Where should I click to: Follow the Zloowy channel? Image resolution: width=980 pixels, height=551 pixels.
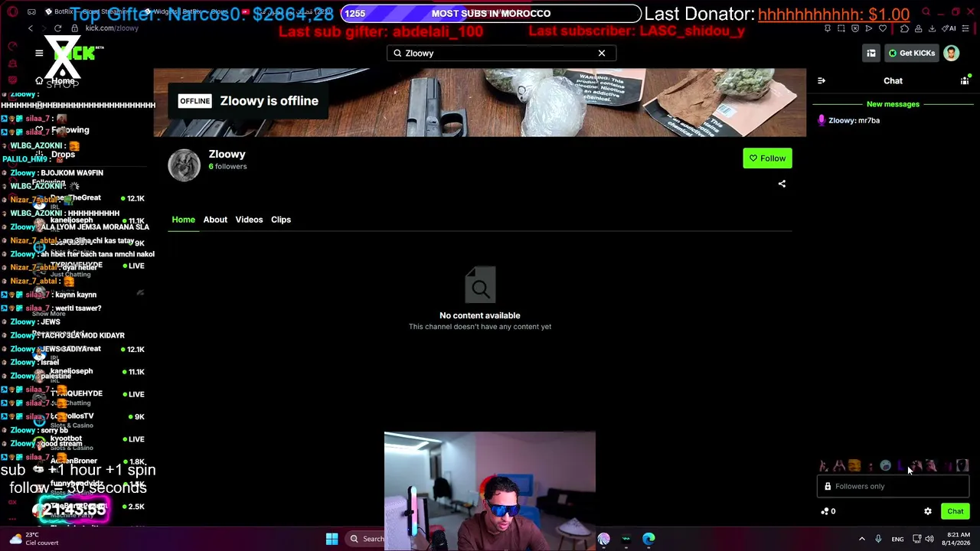pos(767,158)
